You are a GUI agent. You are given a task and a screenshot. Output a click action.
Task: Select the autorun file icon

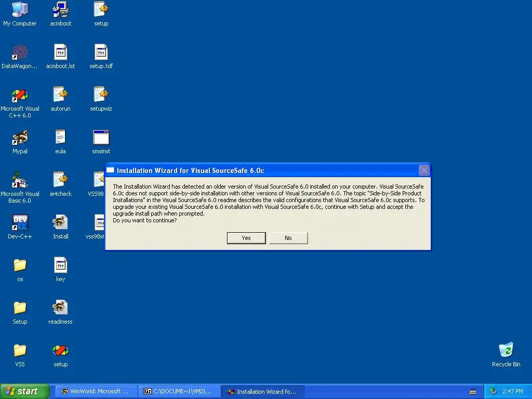60,99
